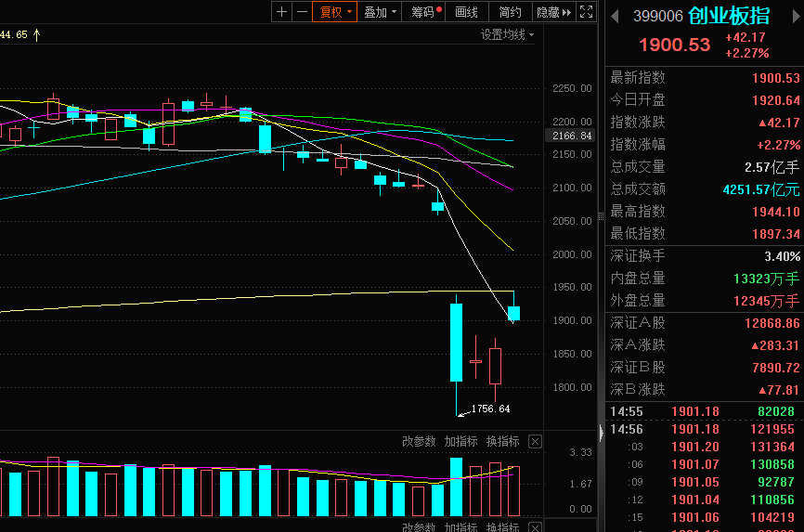Click 换指标 to switch indicator
804x532 pixels.
501,441
